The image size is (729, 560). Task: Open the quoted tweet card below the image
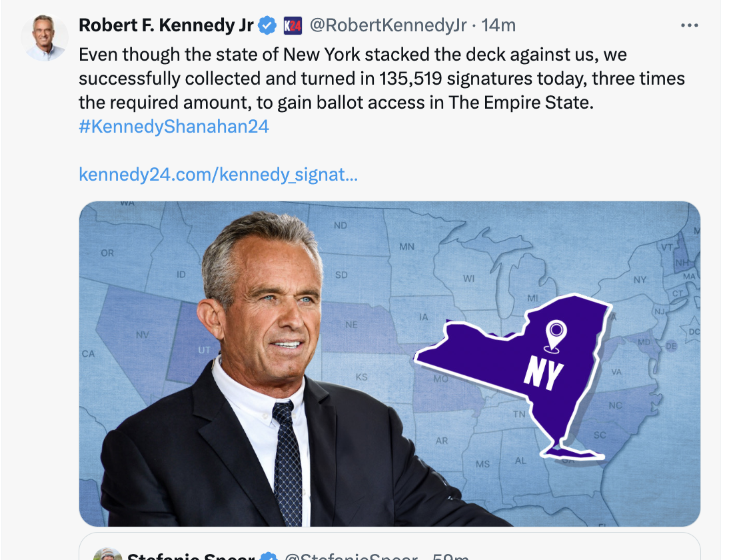(x=390, y=547)
